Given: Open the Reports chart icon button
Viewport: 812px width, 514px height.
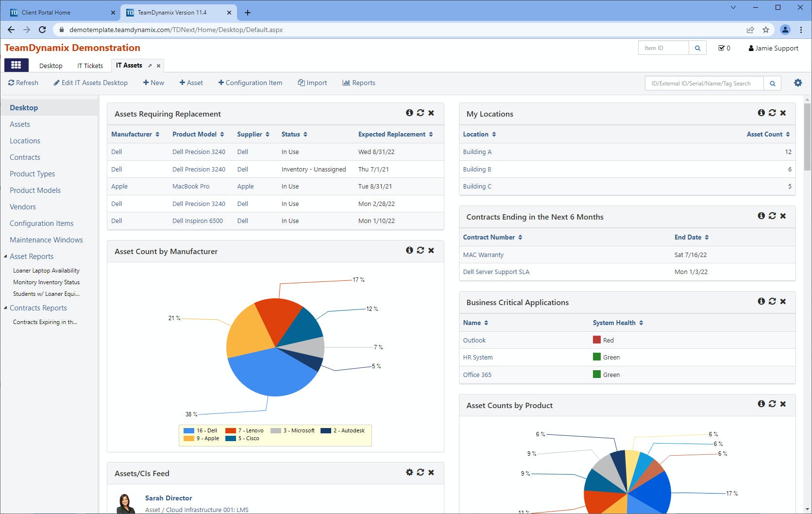Looking at the screenshot, I should (x=358, y=83).
